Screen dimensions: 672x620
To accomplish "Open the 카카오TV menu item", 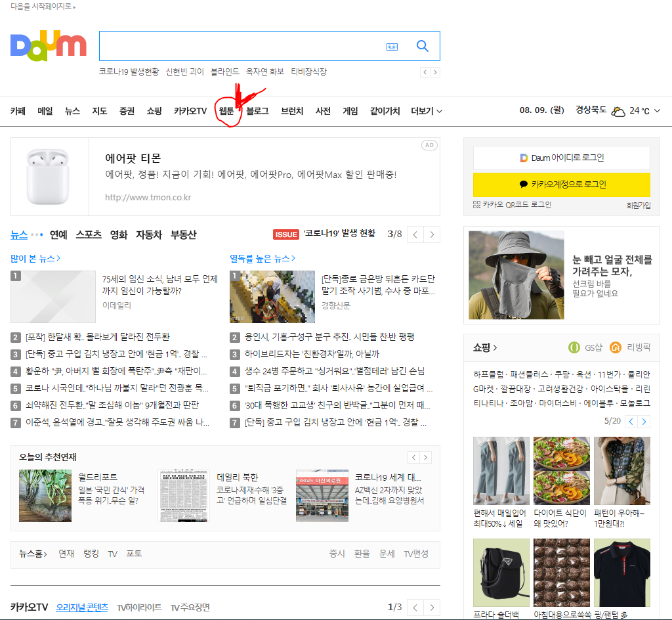I will coord(190,111).
